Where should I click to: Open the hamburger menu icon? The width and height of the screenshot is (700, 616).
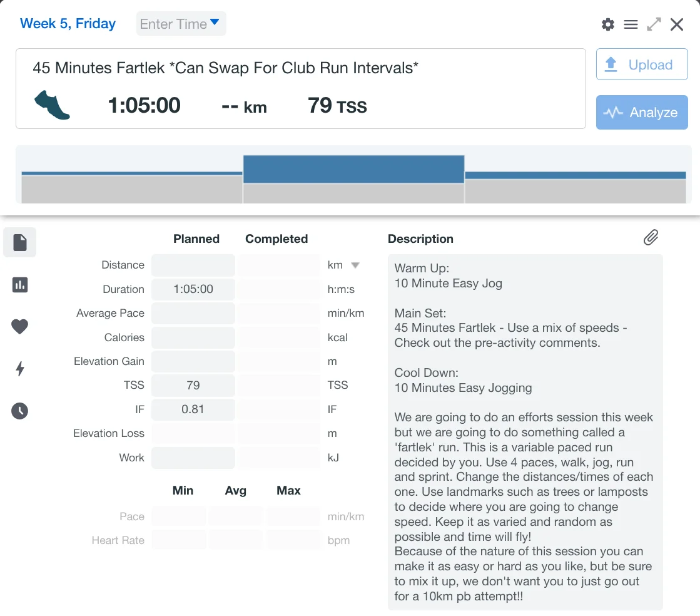pos(631,24)
